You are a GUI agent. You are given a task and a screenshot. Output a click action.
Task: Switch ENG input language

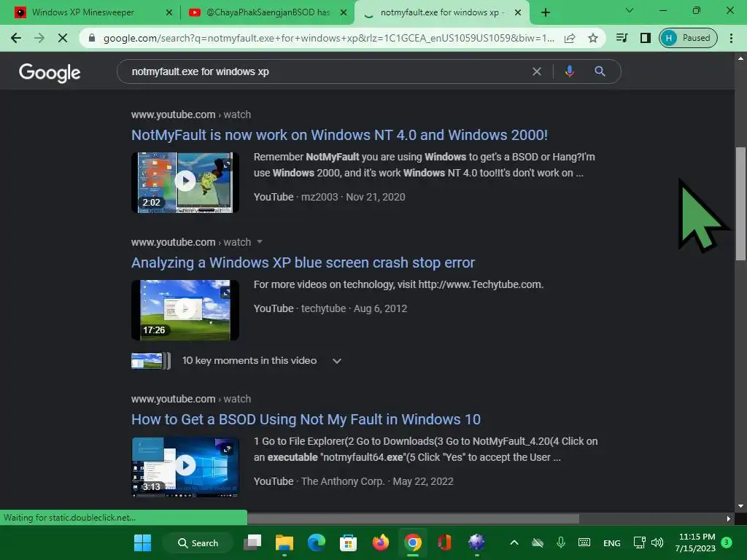(612, 543)
